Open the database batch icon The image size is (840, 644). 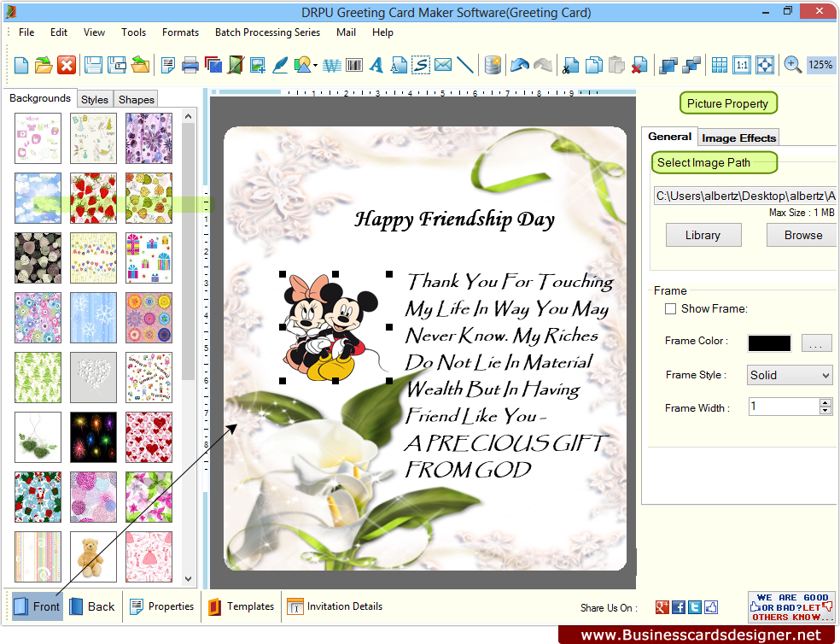tap(493, 66)
